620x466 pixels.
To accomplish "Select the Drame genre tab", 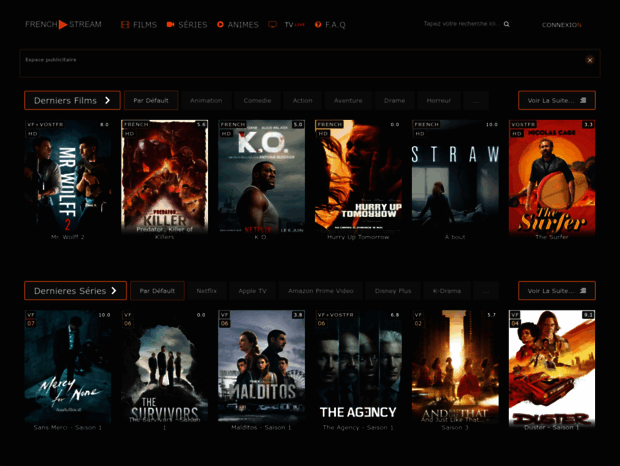I will pos(394,100).
